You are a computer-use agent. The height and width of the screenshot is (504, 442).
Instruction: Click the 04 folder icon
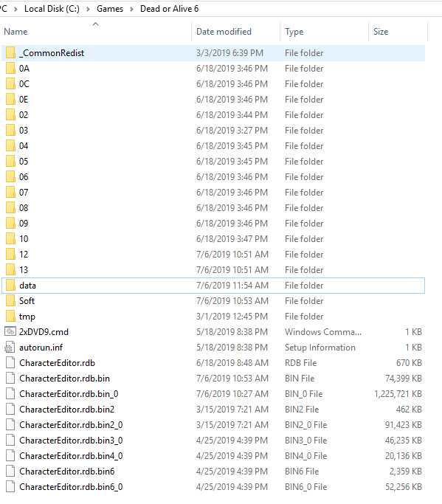(10, 145)
